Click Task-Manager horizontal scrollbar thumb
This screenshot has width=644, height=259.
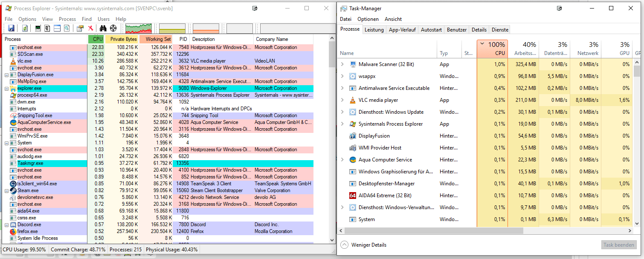pyautogui.click(x=433, y=230)
